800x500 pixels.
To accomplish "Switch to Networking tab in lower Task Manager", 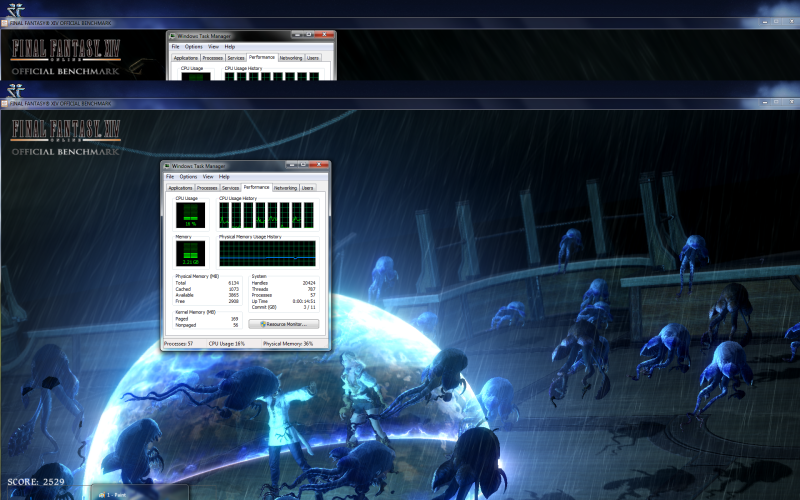I will click(285, 188).
